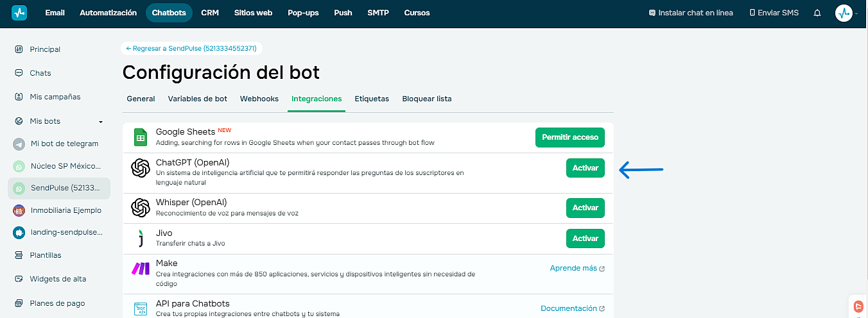This screenshot has height=318, width=868.
Task: Select the Integraciones tab
Action: [x=317, y=99]
